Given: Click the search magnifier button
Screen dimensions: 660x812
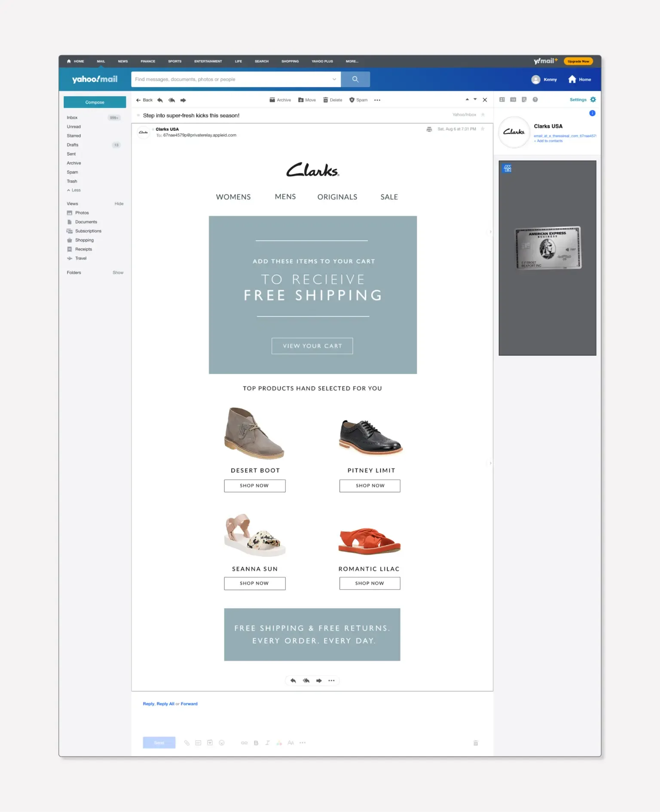Looking at the screenshot, I should tap(355, 79).
